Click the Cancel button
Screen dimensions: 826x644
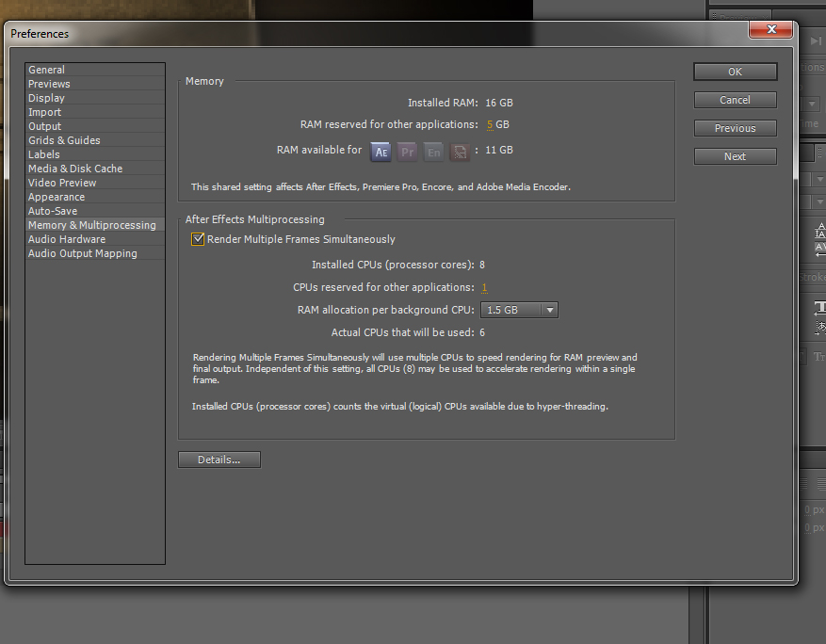[735, 100]
